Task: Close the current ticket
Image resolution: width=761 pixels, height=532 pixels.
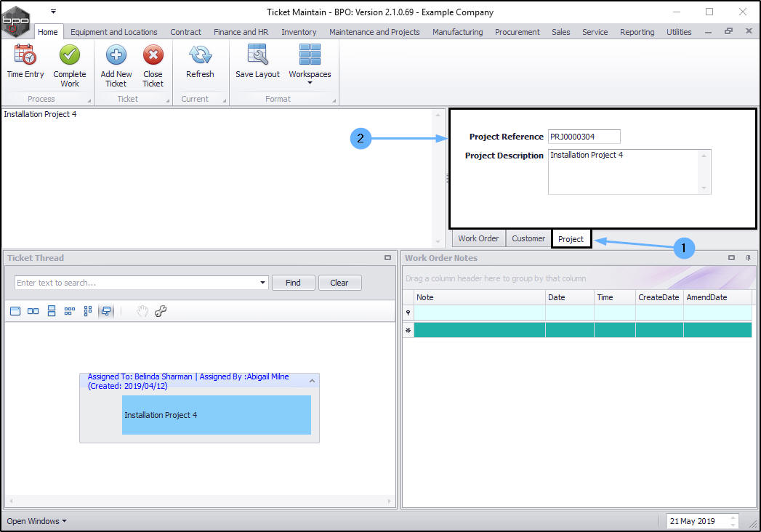Action: (153, 65)
